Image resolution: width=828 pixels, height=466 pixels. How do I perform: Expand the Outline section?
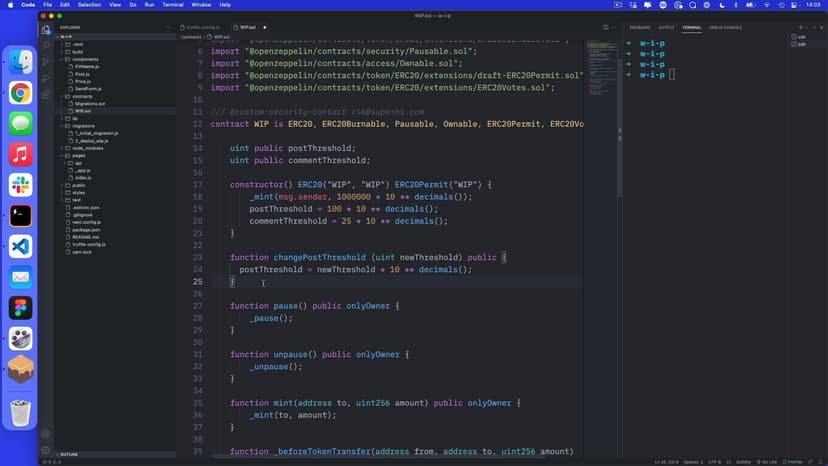coord(70,454)
